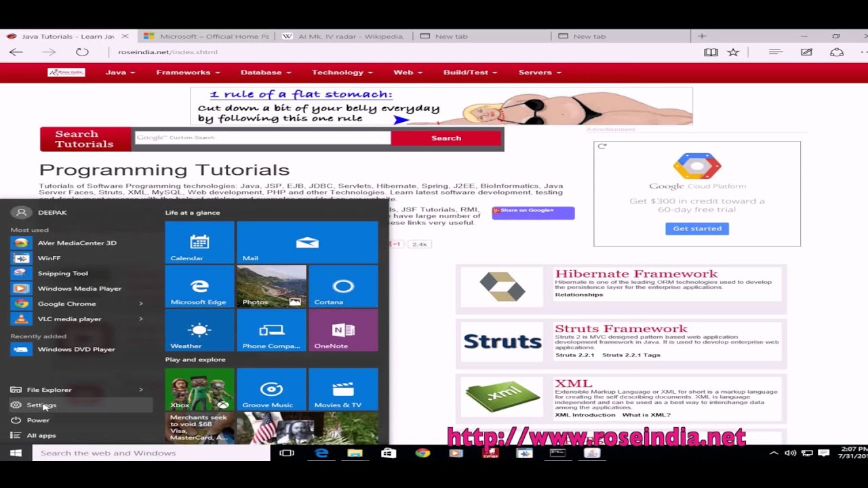Expand the Google Chrome jump list arrow
The width and height of the screenshot is (868, 488).
tap(141, 304)
